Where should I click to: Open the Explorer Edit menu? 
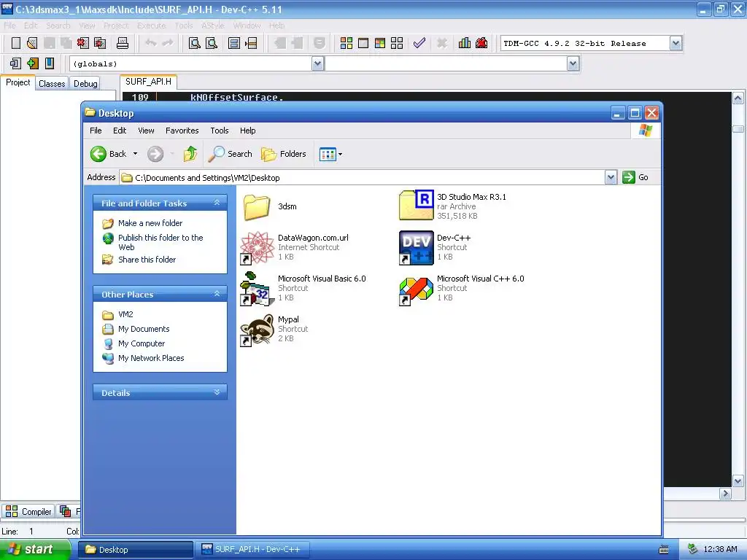coord(120,131)
